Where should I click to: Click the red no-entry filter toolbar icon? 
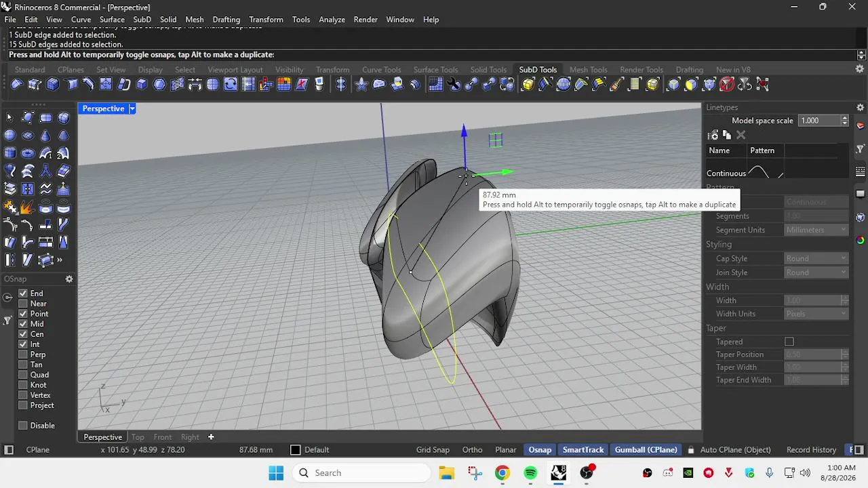click(x=727, y=85)
